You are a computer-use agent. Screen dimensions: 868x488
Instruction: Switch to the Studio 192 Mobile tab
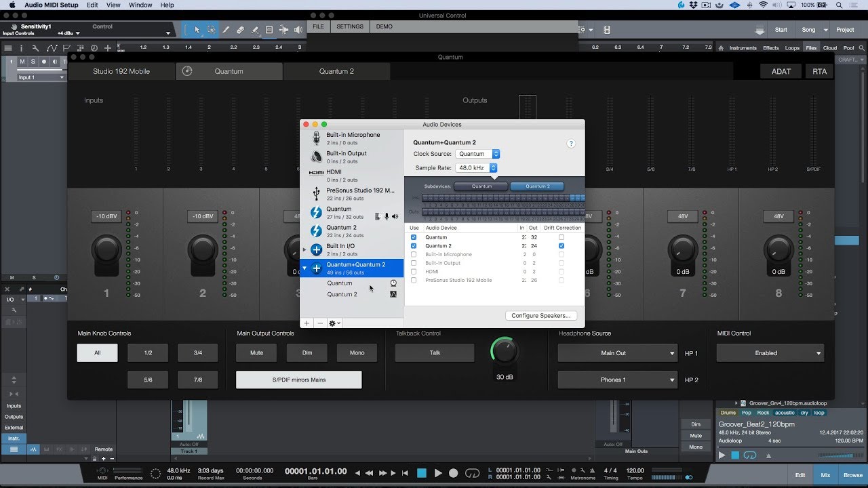[x=121, y=71]
